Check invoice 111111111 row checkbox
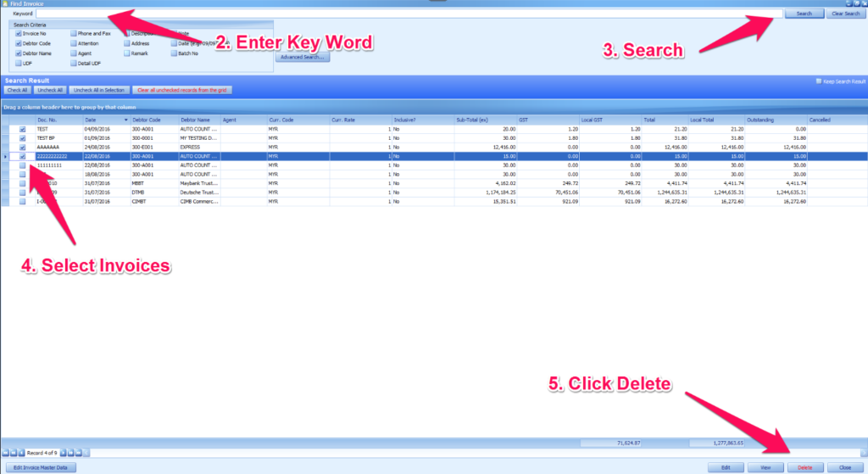This screenshot has width=868, height=474. (23, 165)
